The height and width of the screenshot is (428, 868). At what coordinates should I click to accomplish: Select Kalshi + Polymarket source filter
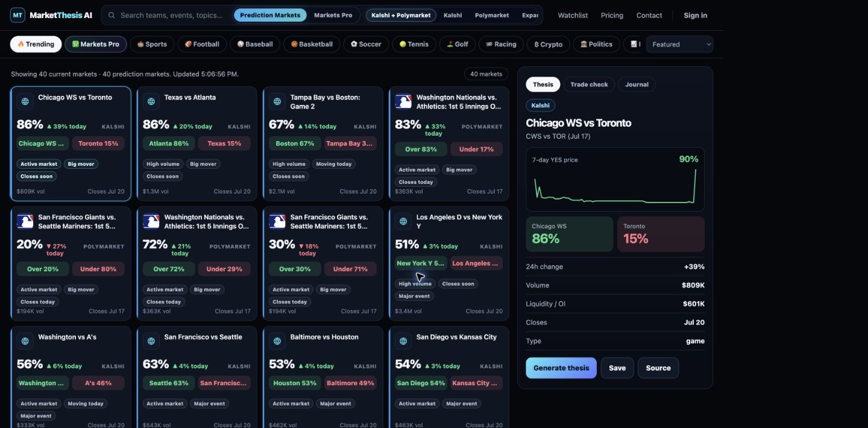pyautogui.click(x=401, y=15)
